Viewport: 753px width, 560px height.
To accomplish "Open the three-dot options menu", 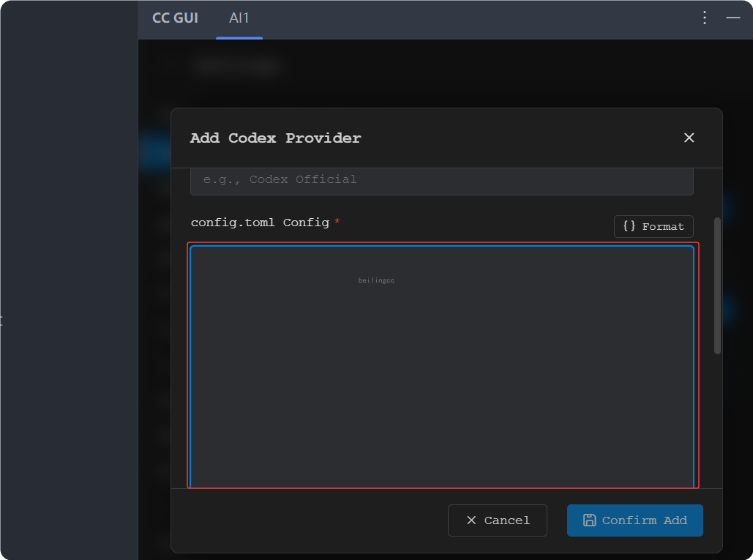I will [x=704, y=18].
